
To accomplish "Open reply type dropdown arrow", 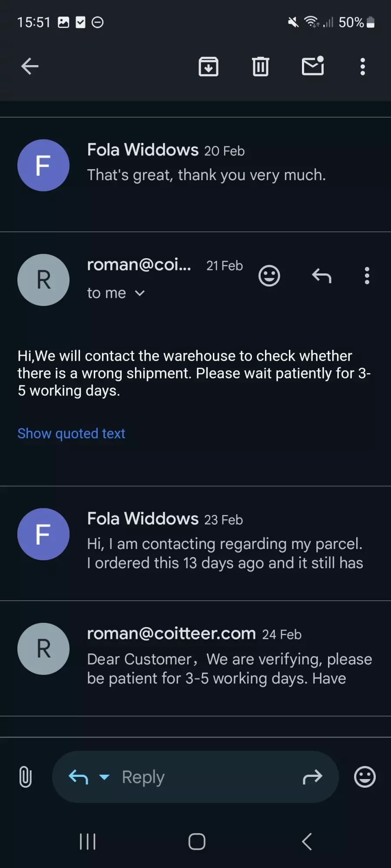I will (x=104, y=777).
